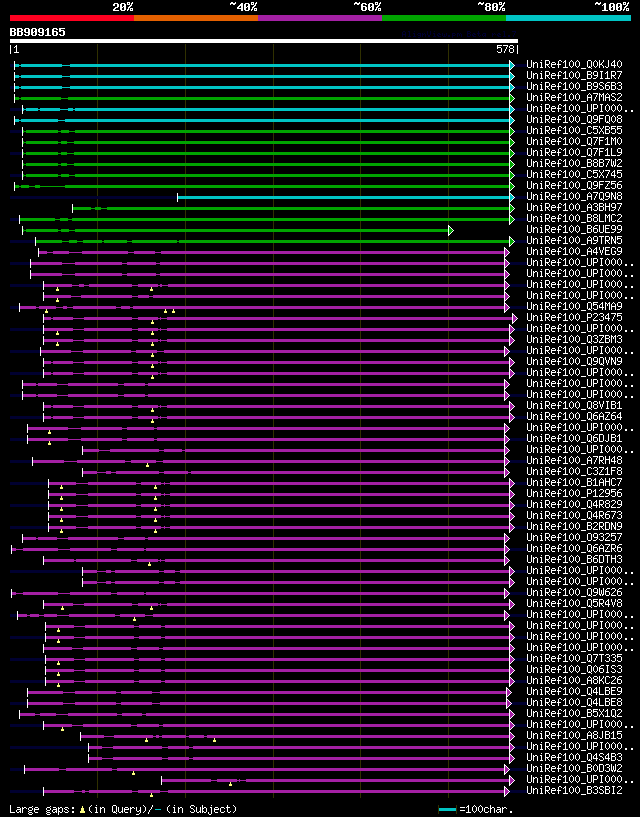Select hit label UniRef100_B8LMC2
640x817 pixels.
(x=574, y=218)
